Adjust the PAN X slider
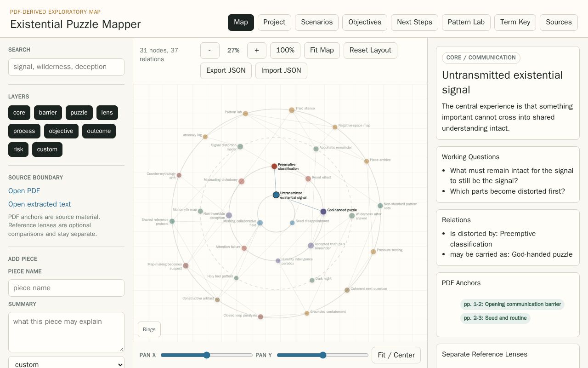The height and width of the screenshot is (368, 588). pos(207,355)
